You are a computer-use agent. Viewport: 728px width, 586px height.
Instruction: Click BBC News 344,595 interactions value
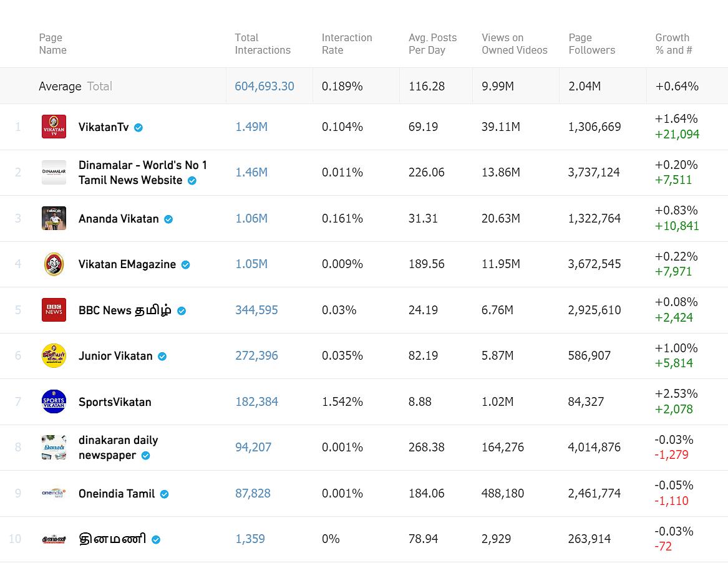(256, 310)
